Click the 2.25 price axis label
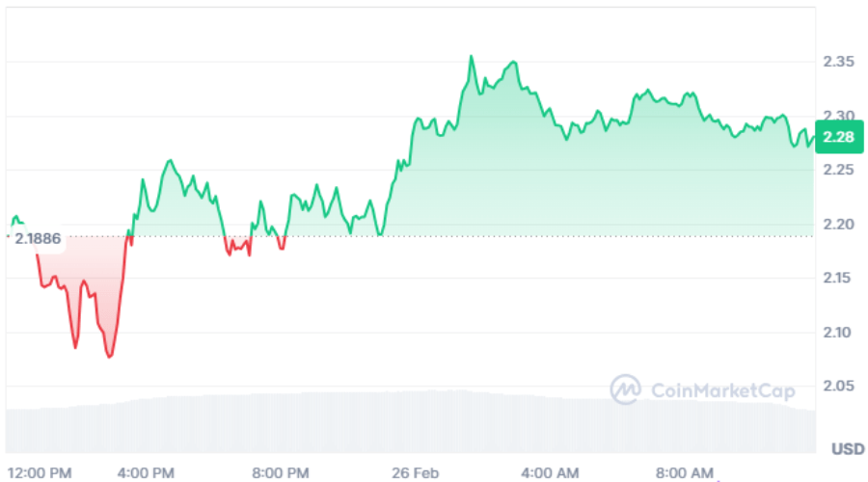 point(837,170)
